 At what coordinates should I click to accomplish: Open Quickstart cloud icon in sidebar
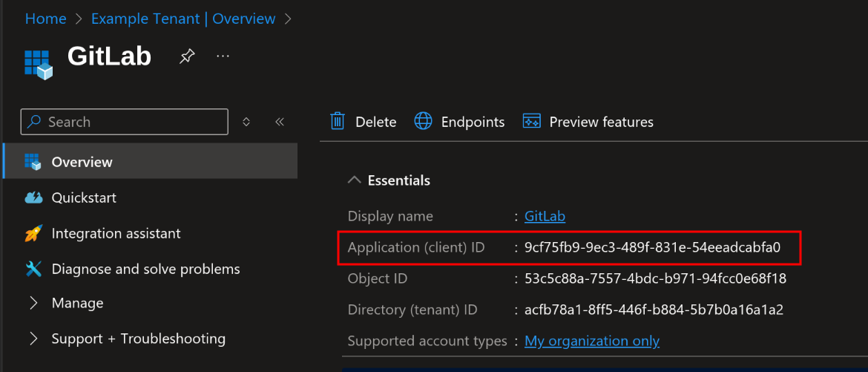click(33, 198)
